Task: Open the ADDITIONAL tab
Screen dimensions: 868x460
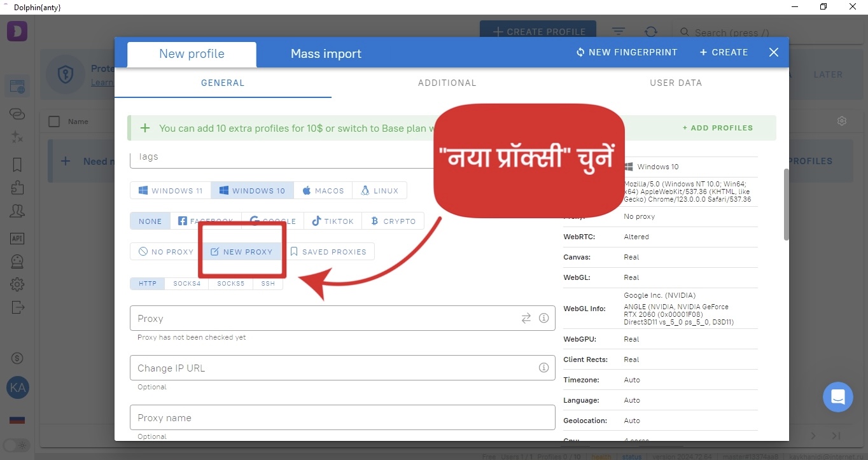Action: coord(447,83)
